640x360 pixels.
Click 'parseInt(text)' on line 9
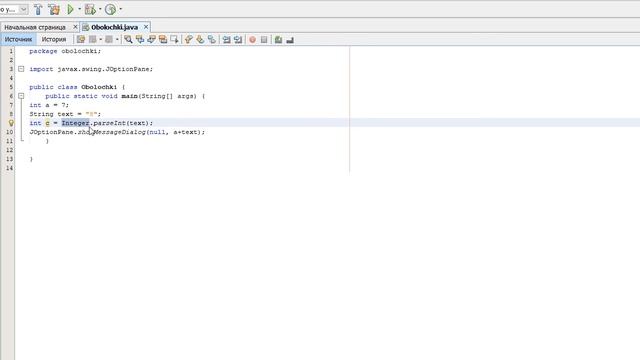click(121, 123)
